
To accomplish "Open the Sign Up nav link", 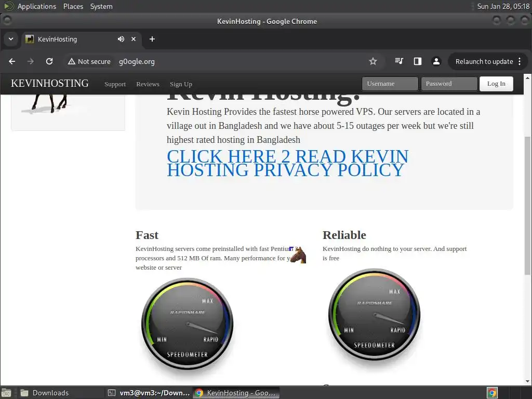I will pos(181,84).
